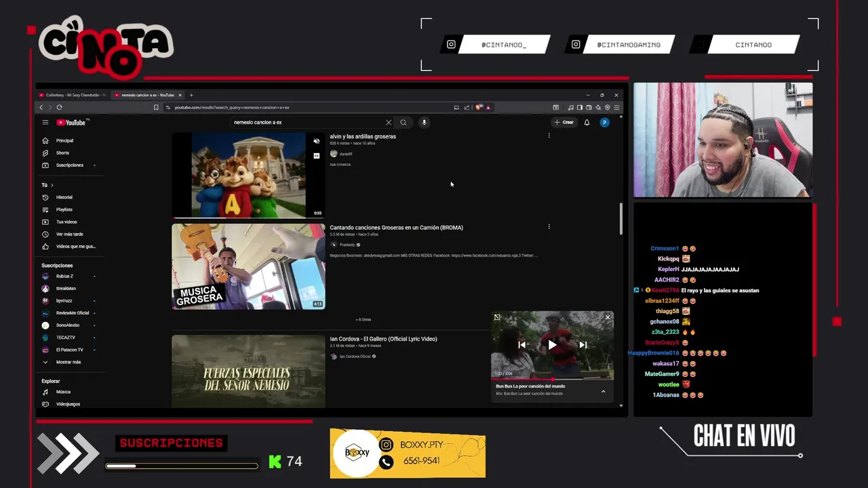The image size is (868, 488).
Task: Open the Prankedy channel link
Action: click(x=347, y=245)
